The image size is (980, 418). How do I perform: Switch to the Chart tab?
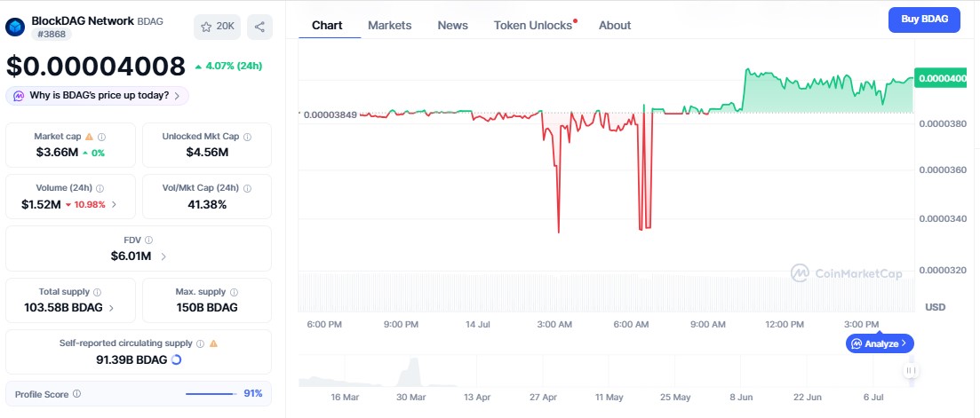tap(327, 26)
